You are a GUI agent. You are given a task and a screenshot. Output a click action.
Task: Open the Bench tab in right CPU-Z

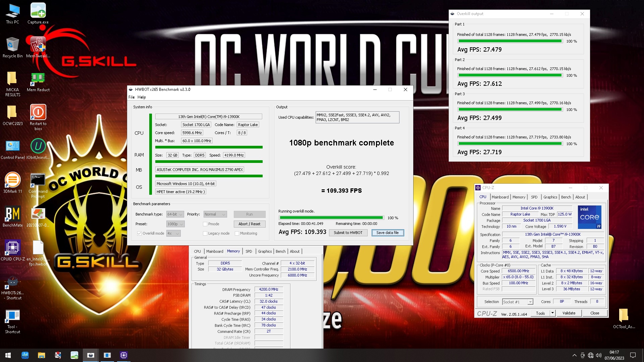point(566,197)
